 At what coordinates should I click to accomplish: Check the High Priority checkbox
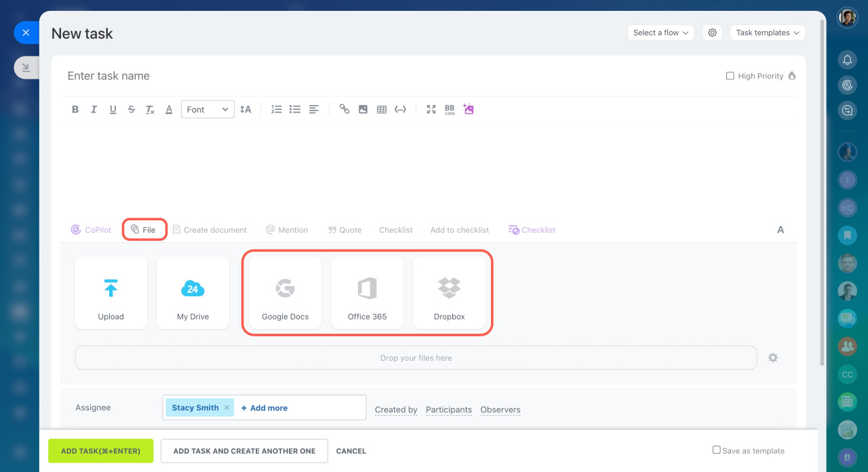click(x=730, y=76)
